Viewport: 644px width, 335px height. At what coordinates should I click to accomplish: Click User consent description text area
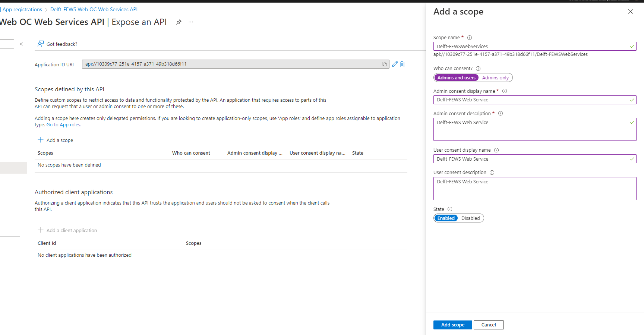[x=535, y=189]
